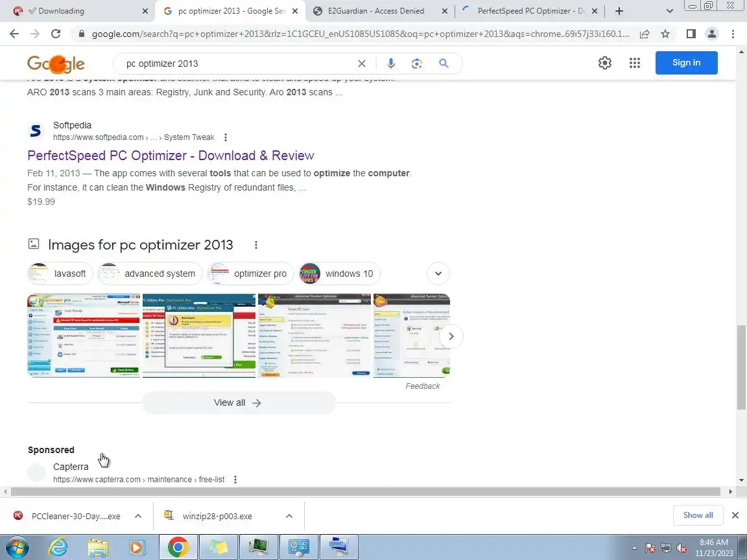Open more options for Capterra ad
This screenshot has height=560, width=747.
coord(235,480)
